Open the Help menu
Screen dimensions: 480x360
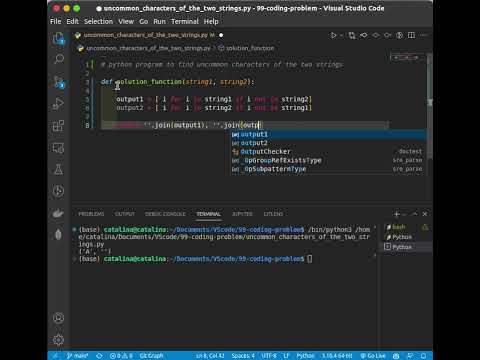tap(211, 21)
